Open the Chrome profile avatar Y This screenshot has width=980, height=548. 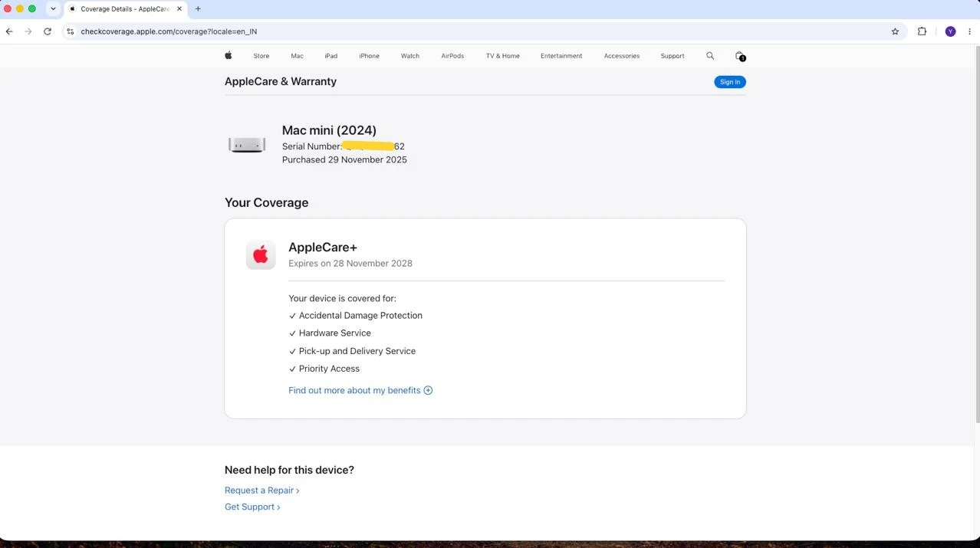coord(950,31)
